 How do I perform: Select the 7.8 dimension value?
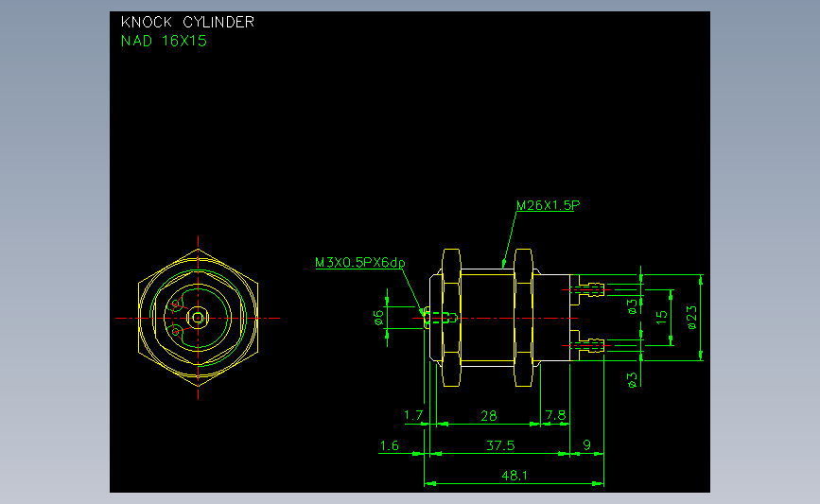tap(555, 415)
